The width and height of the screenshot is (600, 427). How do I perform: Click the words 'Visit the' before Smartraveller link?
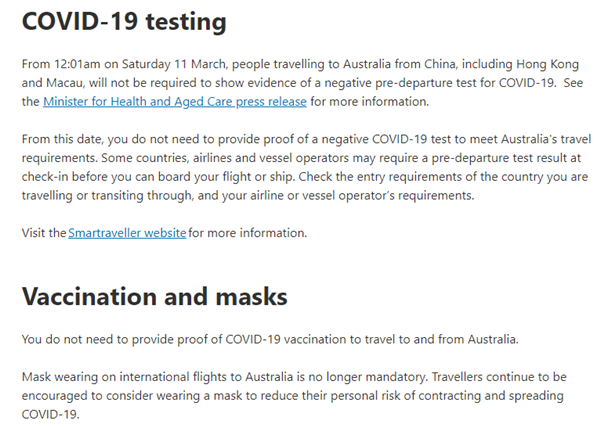tap(44, 233)
